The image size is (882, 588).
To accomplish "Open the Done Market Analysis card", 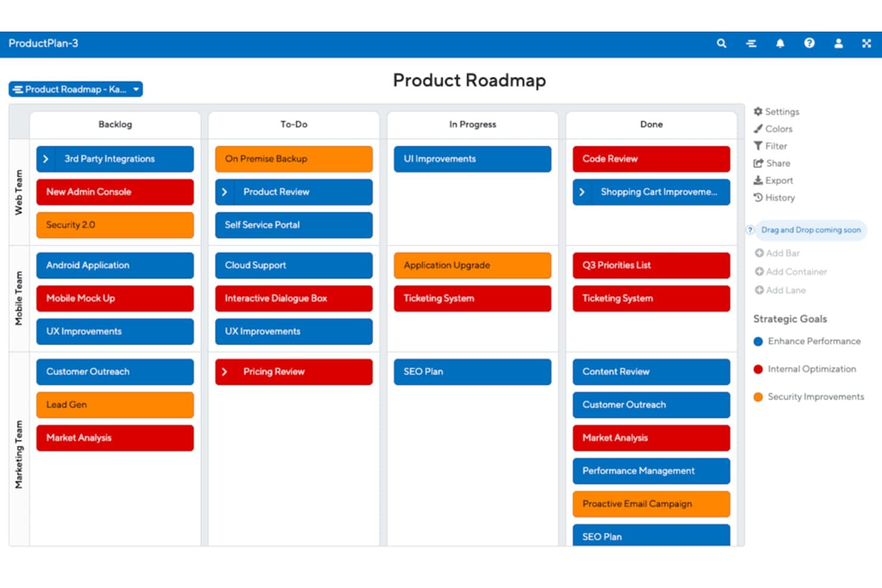I will point(651,438).
